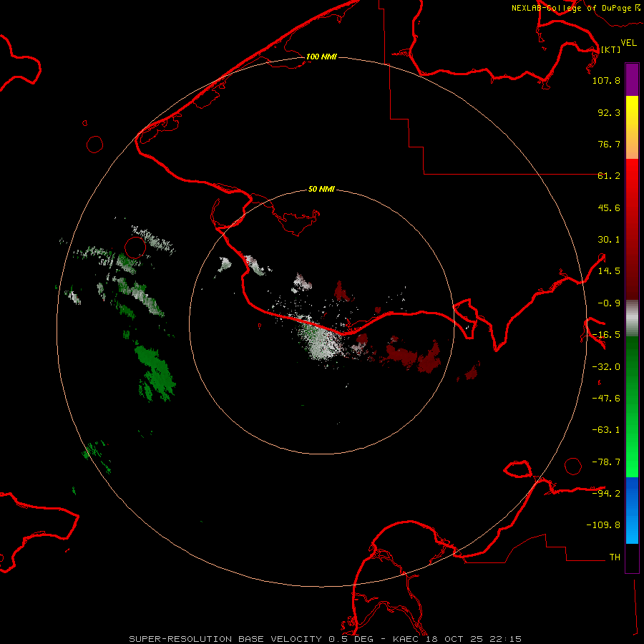
Task: Click the -0.9 velocity scale value
Action: 609,303
